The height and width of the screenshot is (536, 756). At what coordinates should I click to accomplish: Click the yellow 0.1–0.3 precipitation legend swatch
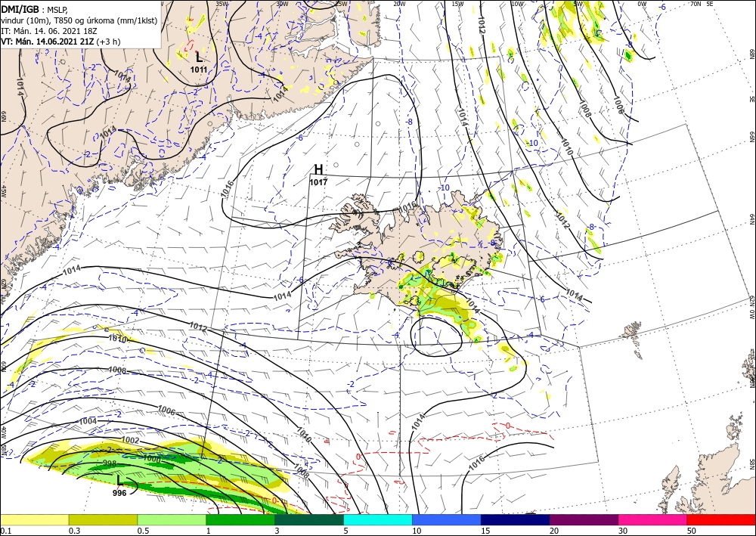(x=34, y=519)
